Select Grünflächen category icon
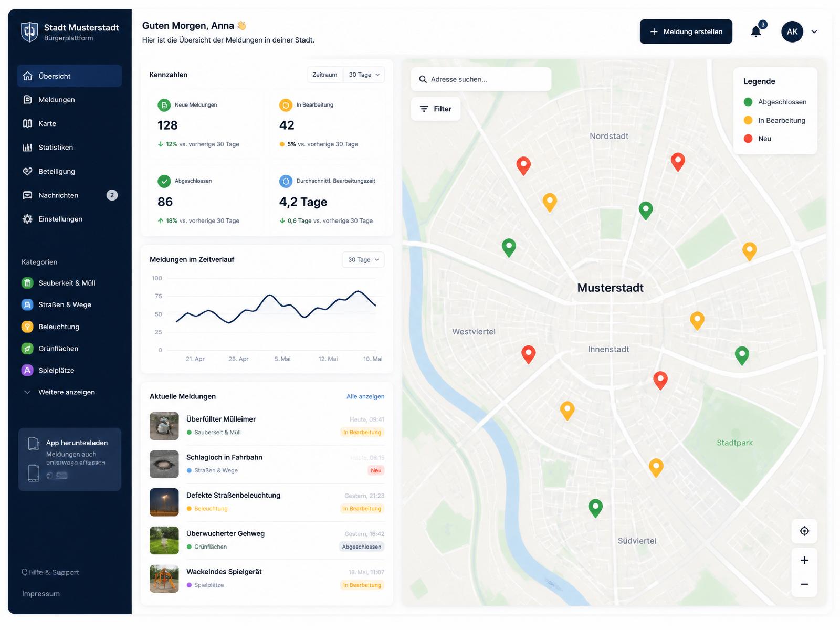 coord(27,349)
